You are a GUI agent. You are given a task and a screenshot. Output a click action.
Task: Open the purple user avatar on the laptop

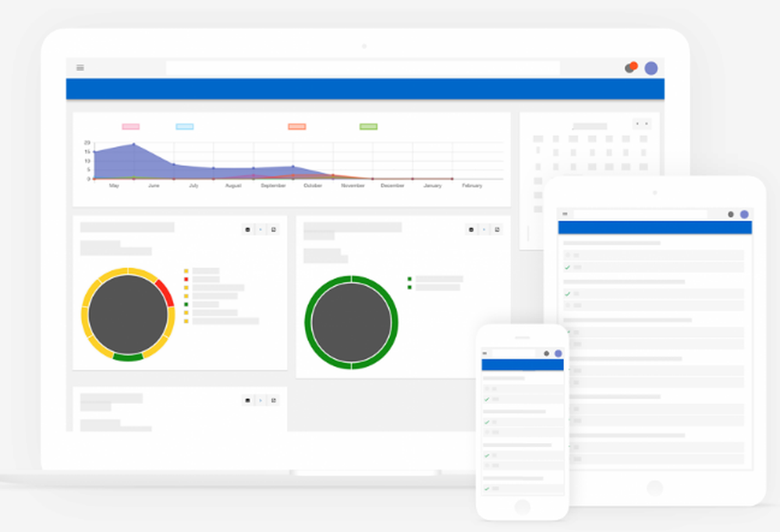(651, 68)
